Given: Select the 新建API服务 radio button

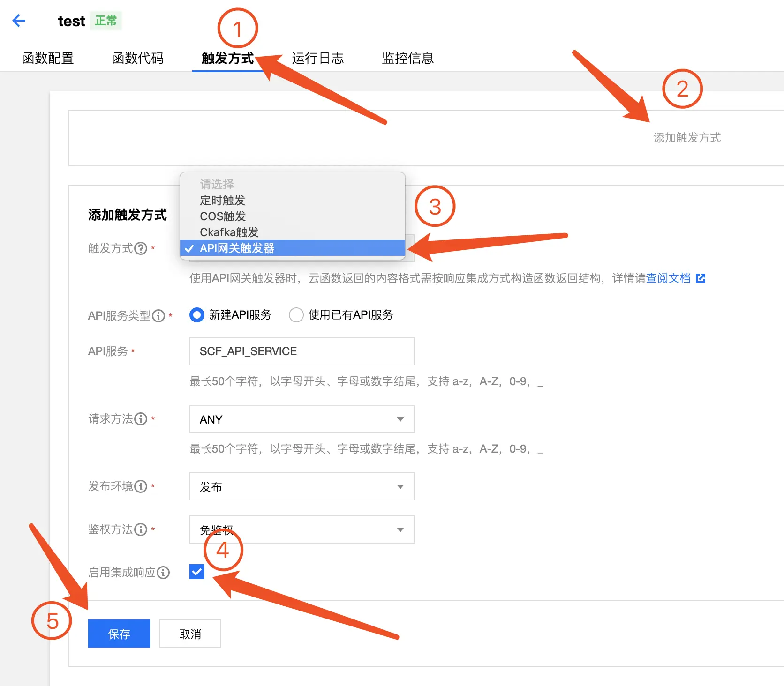Looking at the screenshot, I should [x=196, y=315].
